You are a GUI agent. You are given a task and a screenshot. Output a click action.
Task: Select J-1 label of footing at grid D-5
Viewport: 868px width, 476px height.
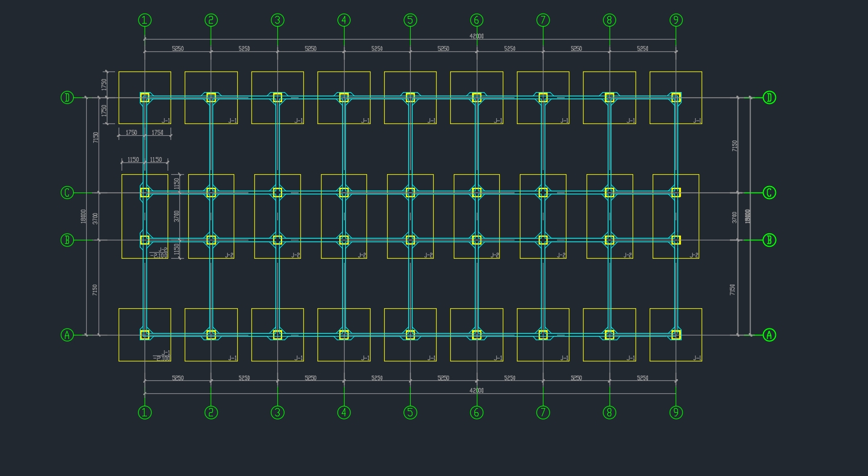(x=431, y=120)
